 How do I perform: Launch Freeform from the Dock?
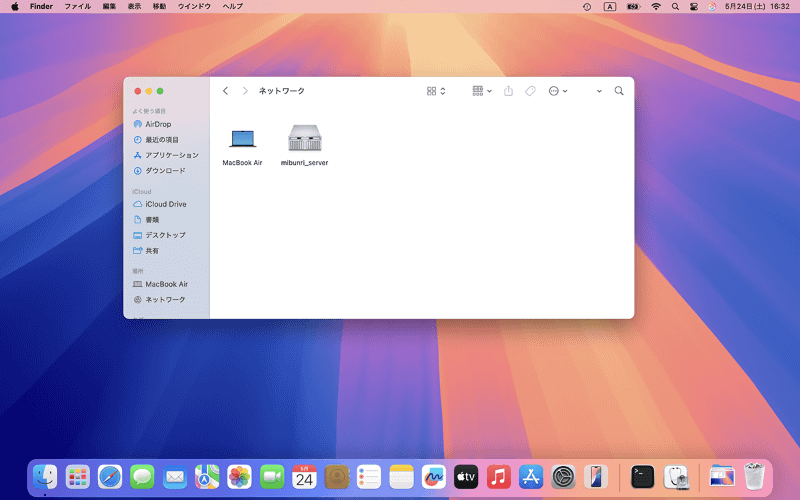coord(434,478)
